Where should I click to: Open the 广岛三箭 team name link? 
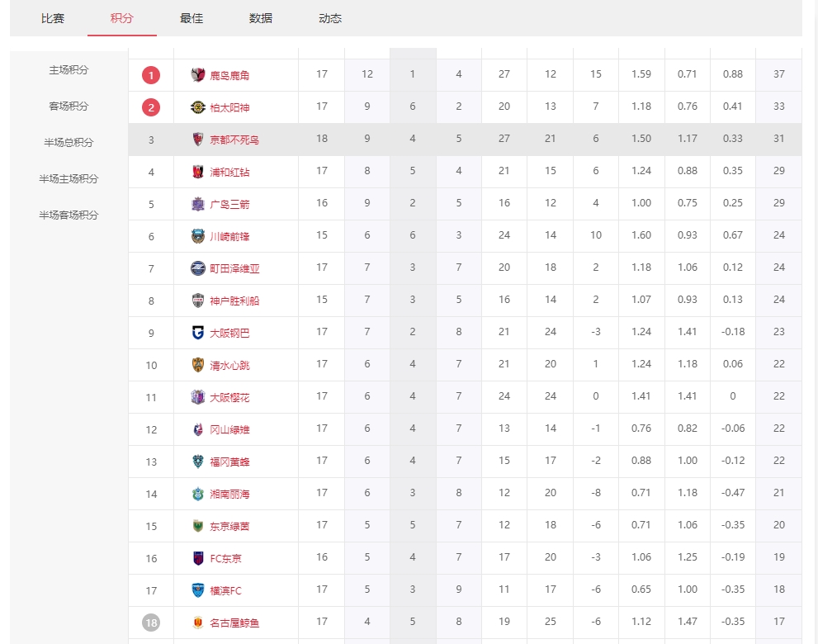click(229, 204)
